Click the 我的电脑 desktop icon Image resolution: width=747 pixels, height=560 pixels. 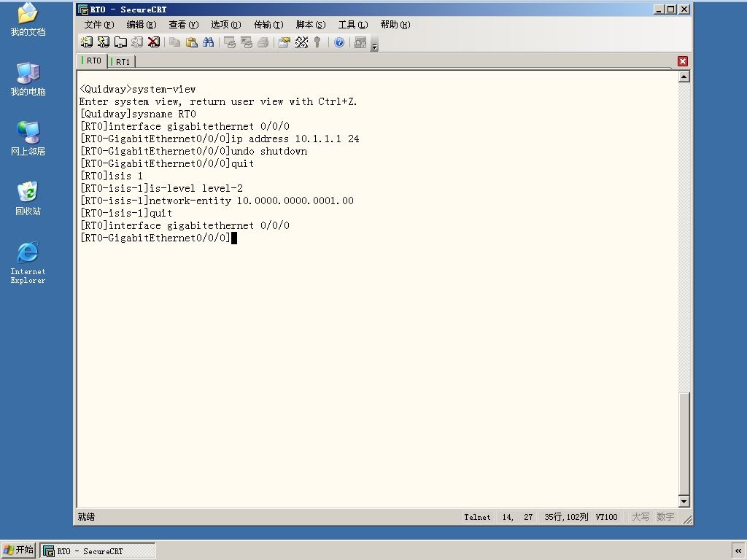click(28, 79)
